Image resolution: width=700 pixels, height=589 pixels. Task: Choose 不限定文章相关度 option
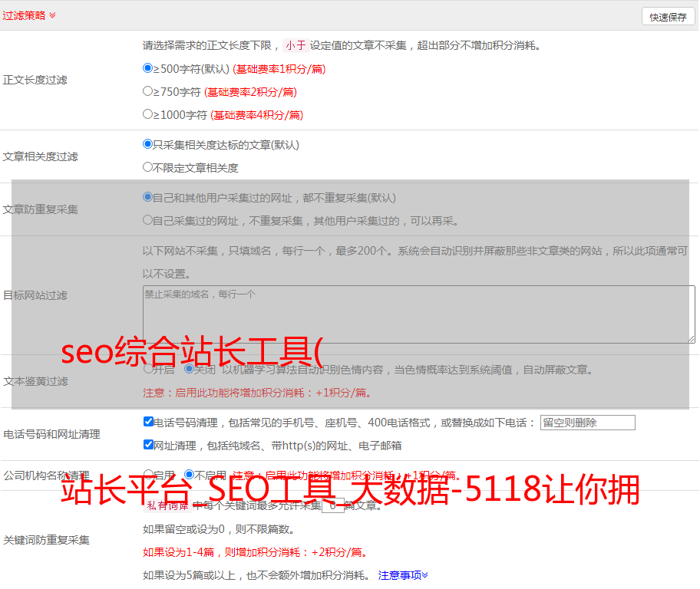point(148,167)
